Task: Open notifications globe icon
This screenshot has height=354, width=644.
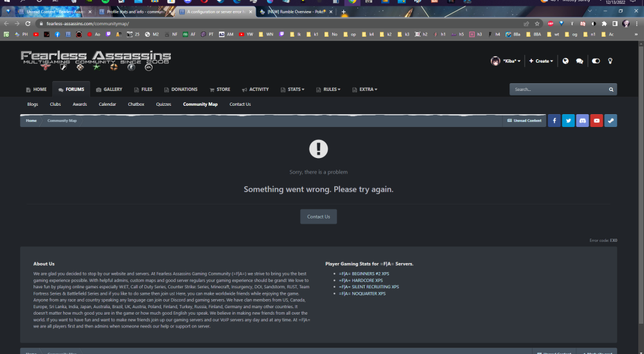Action: pos(565,61)
